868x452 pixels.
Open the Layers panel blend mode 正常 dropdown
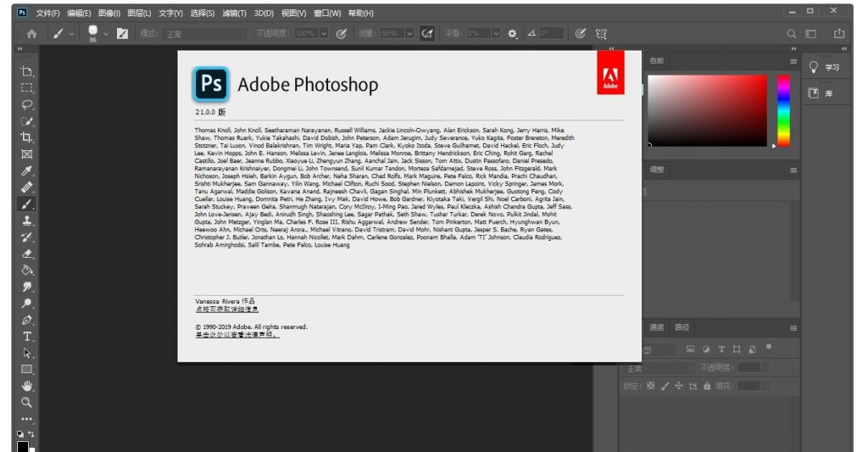click(658, 368)
